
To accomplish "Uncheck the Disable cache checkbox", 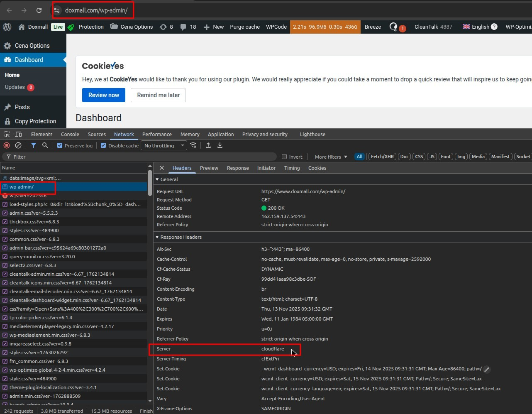I will (x=103, y=146).
